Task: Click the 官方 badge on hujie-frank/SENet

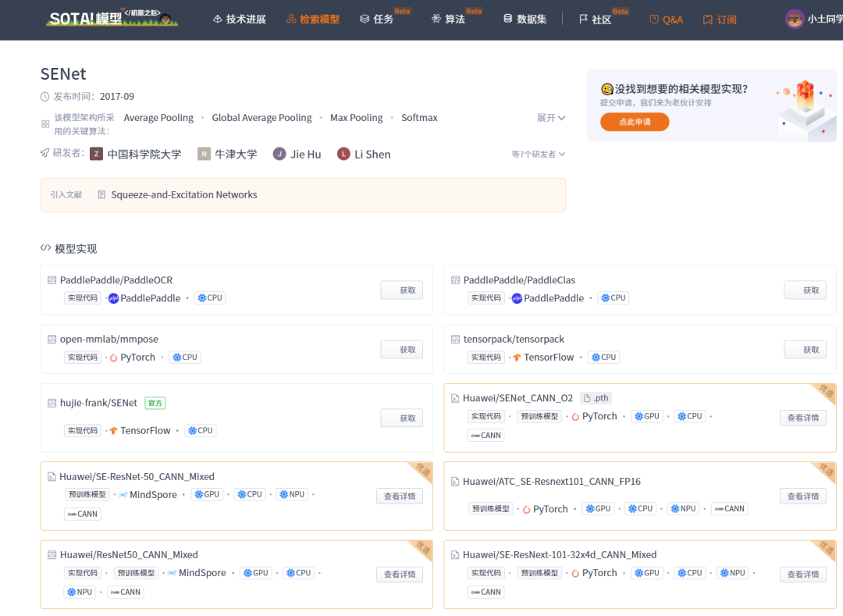Action: (155, 403)
